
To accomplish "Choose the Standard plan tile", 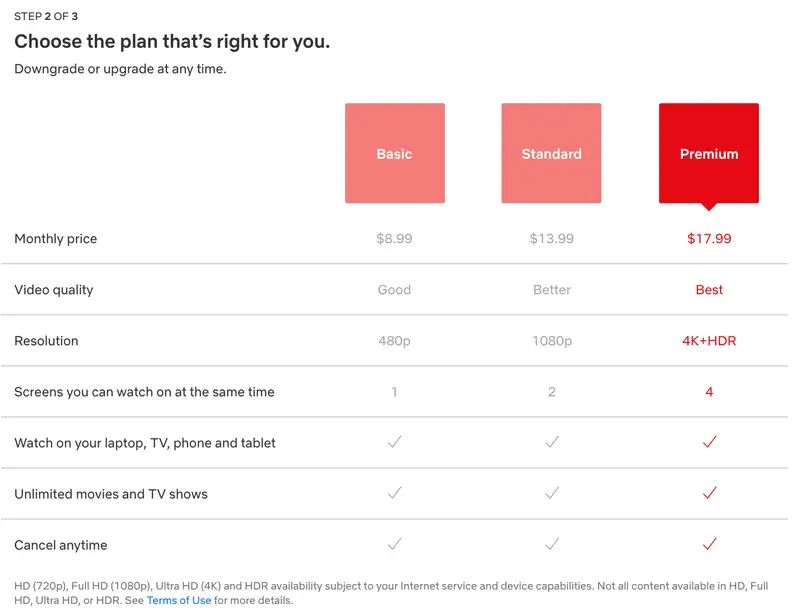I will pyautogui.click(x=551, y=154).
